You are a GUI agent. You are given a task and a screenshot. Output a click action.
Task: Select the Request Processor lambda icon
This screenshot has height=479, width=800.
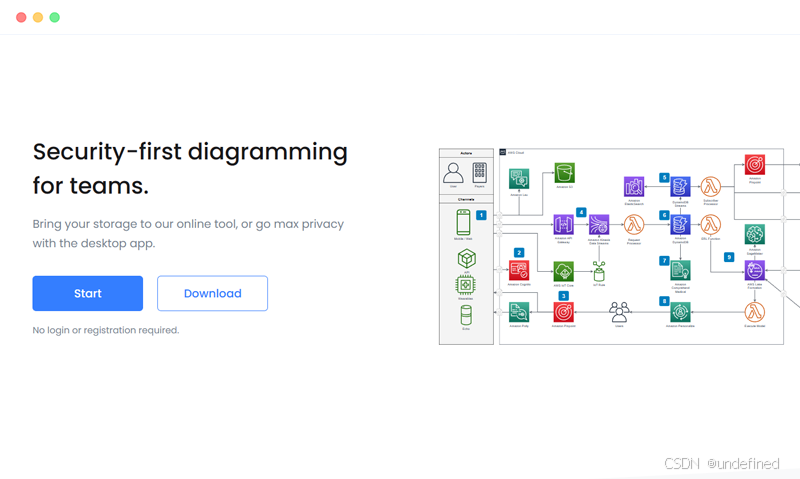634,224
